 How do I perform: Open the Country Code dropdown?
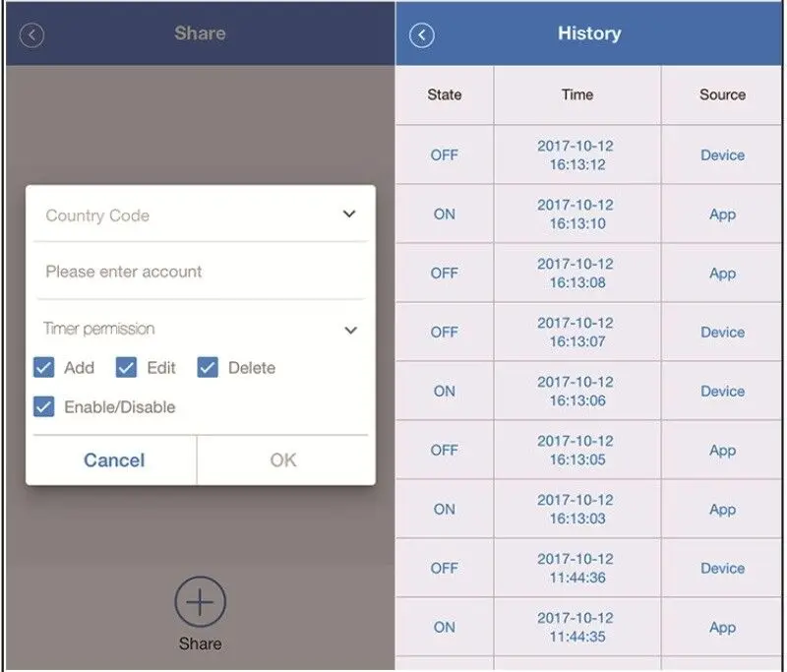tap(201, 214)
